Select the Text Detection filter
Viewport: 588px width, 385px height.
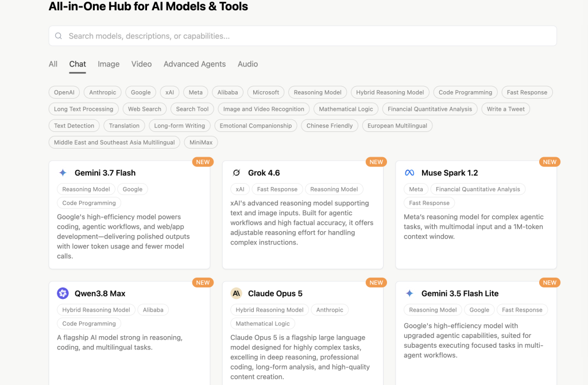pyautogui.click(x=74, y=126)
